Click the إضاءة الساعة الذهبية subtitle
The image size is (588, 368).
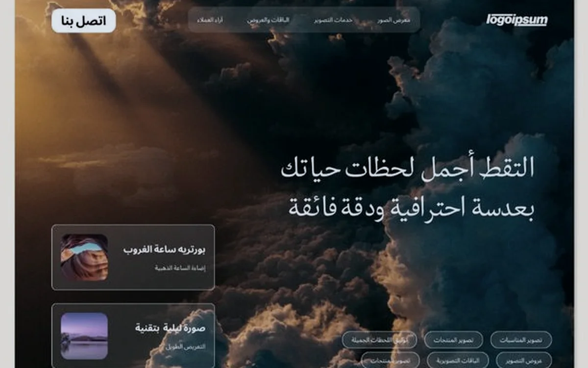pyautogui.click(x=180, y=268)
